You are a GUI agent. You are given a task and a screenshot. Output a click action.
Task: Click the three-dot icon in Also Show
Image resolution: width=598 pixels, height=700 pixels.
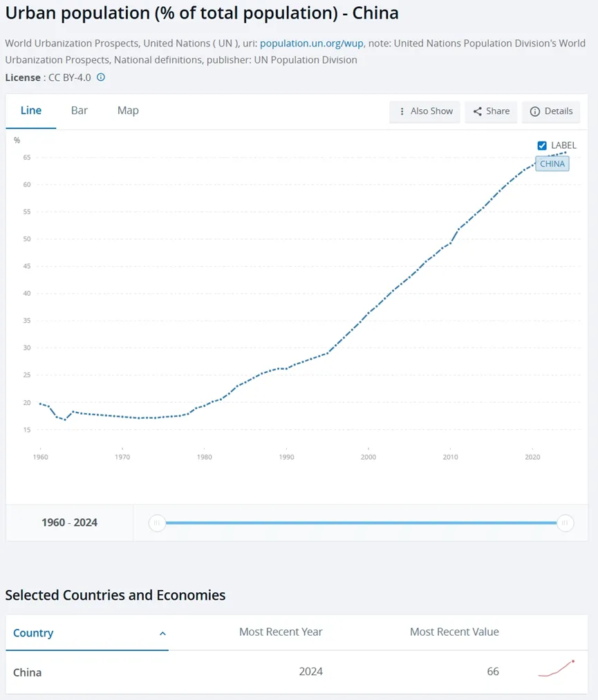click(x=402, y=111)
